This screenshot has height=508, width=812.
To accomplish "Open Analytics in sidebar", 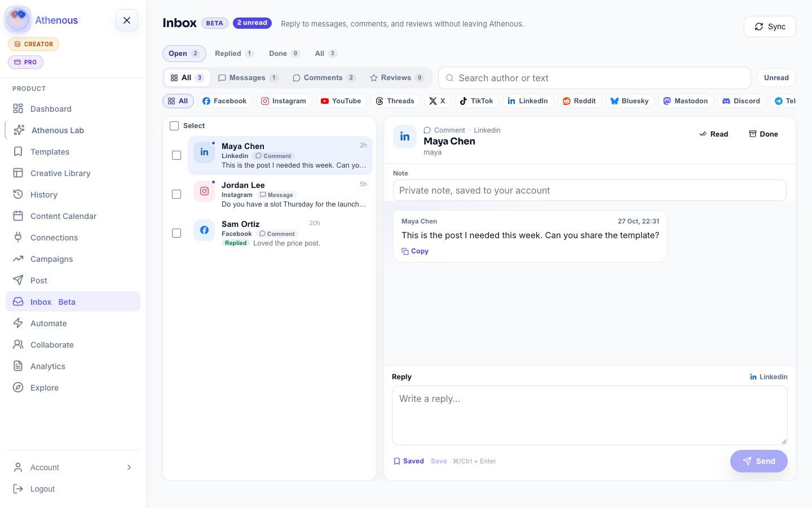I will tap(73, 366).
